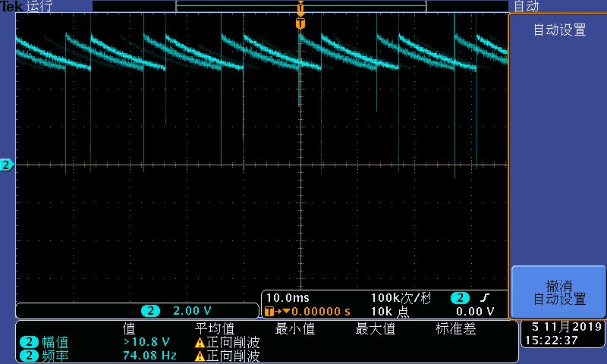Click the channel 2 badge beside 2.00 V
Viewport: 607px width, 364px height.
(150, 311)
